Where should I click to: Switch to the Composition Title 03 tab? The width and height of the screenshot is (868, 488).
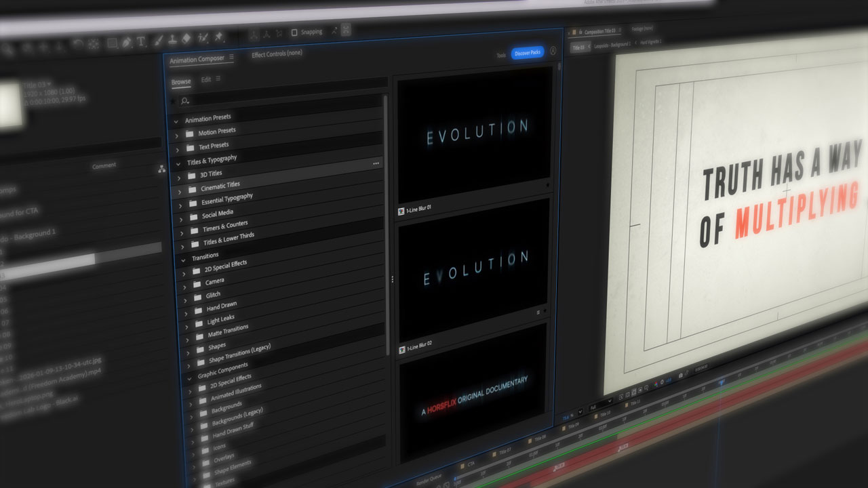point(599,30)
